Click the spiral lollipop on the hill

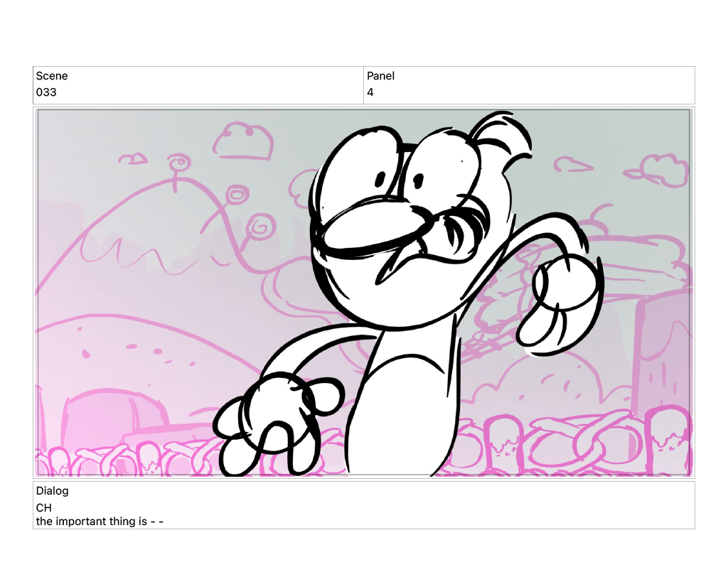point(259,225)
